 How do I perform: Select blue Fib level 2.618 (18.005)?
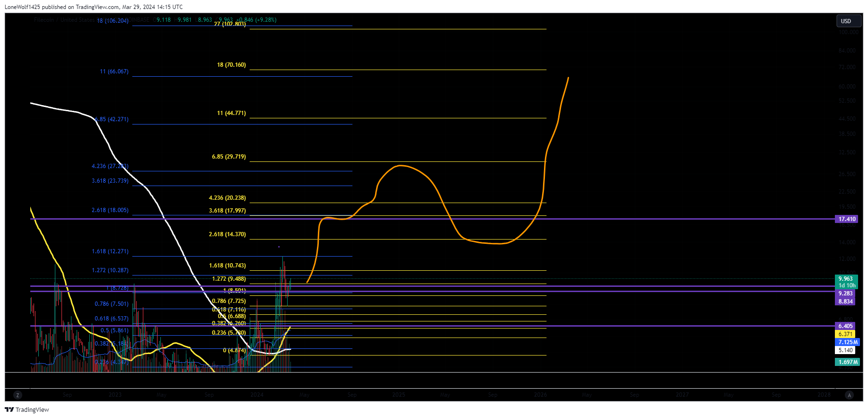click(110, 210)
